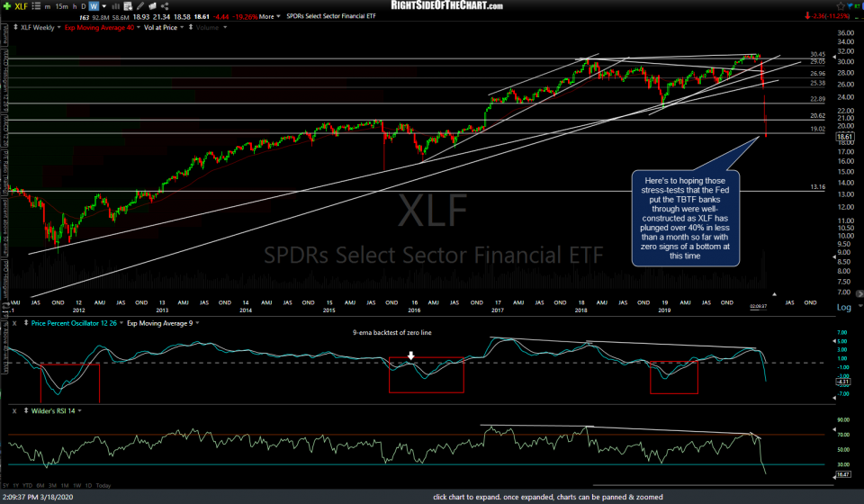Select the hourly 'h' timeframe

[x=75, y=6]
